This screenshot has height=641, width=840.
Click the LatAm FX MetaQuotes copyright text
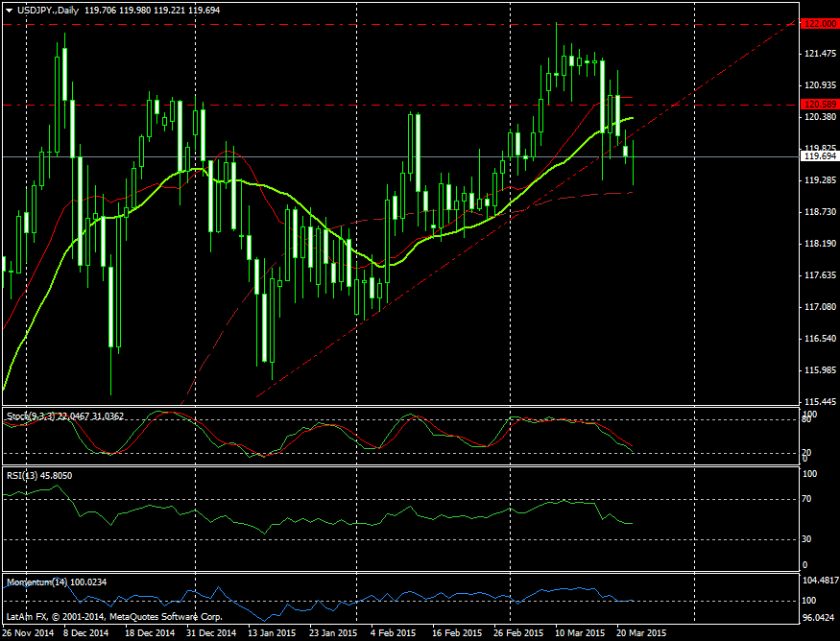[x=114, y=616]
